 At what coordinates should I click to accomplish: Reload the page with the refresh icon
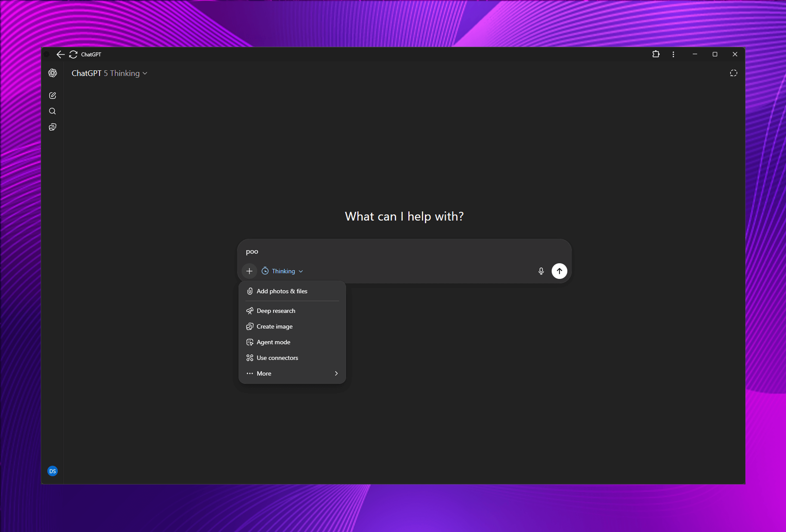click(x=73, y=54)
